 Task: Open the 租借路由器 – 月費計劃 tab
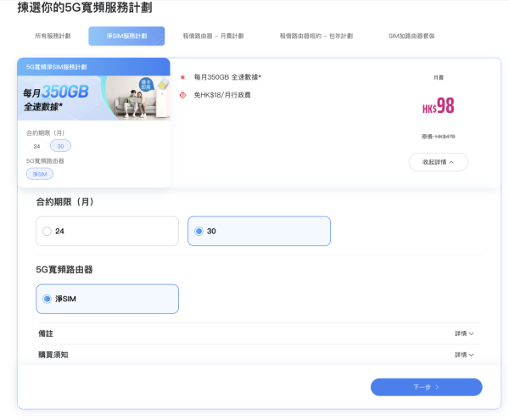(x=213, y=36)
